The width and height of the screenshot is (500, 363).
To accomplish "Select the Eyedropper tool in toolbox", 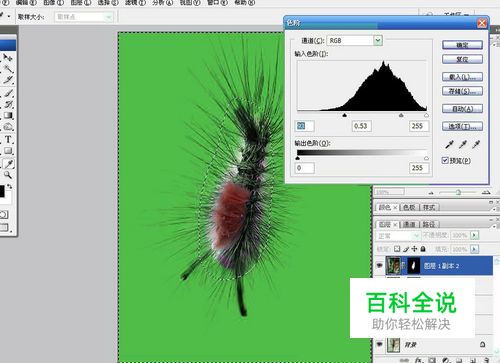I will tap(8, 164).
